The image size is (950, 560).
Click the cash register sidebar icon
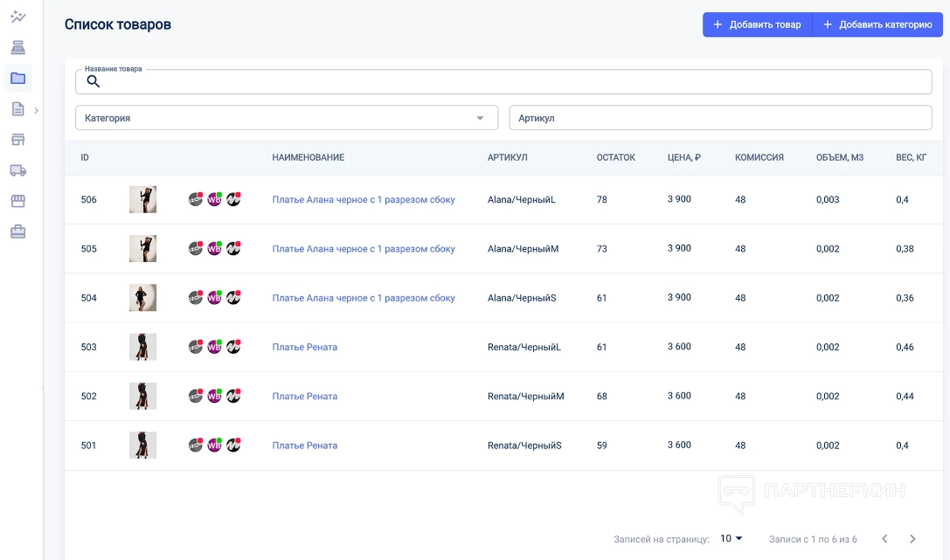[17, 47]
